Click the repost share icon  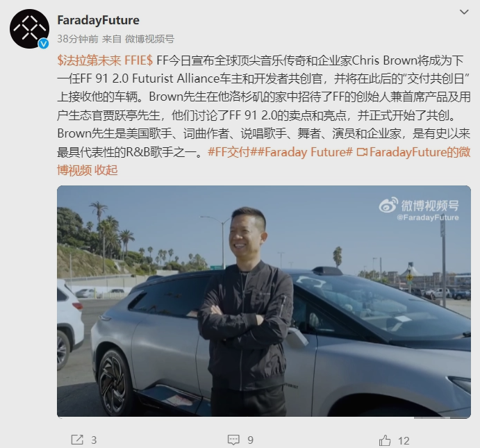coord(77,440)
